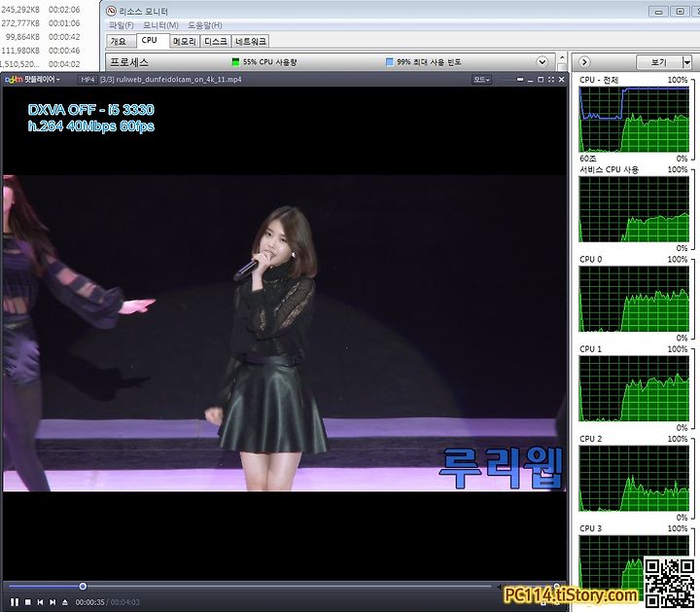Collapse the graph pane arrow button
Image resolution: width=700 pixels, height=612 pixels.
point(584,62)
